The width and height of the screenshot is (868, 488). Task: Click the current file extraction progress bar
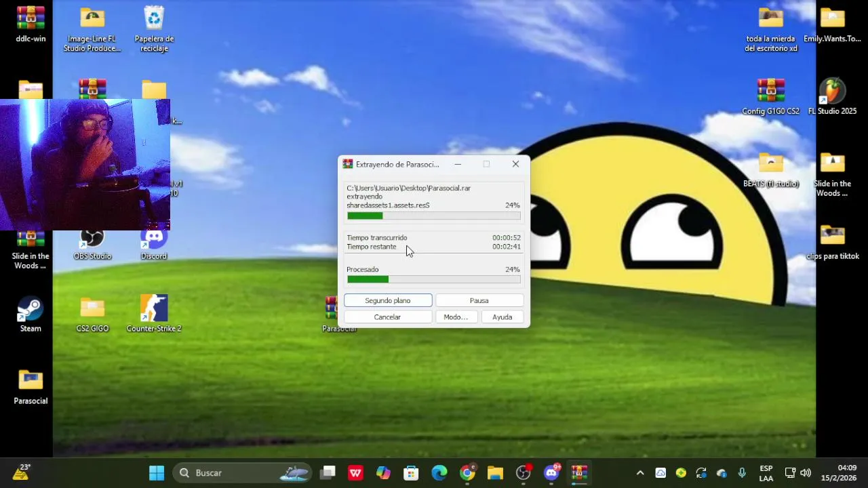point(434,216)
